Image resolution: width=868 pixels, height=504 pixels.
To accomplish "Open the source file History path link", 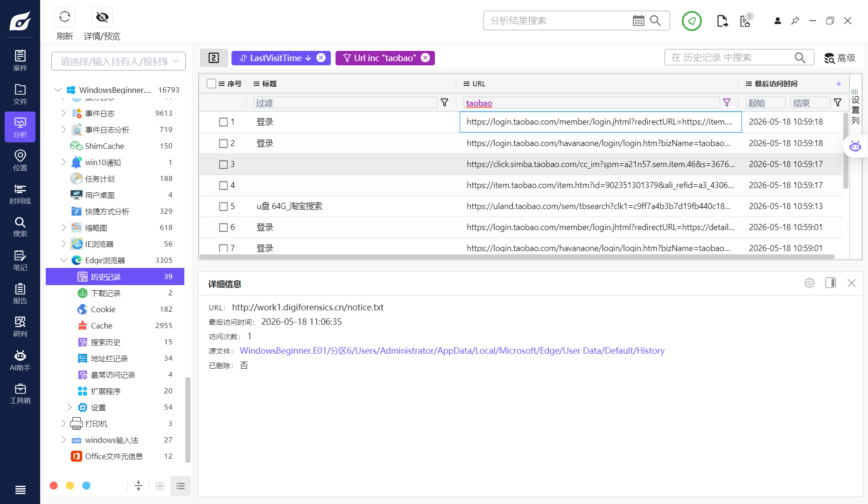I will [x=452, y=350].
